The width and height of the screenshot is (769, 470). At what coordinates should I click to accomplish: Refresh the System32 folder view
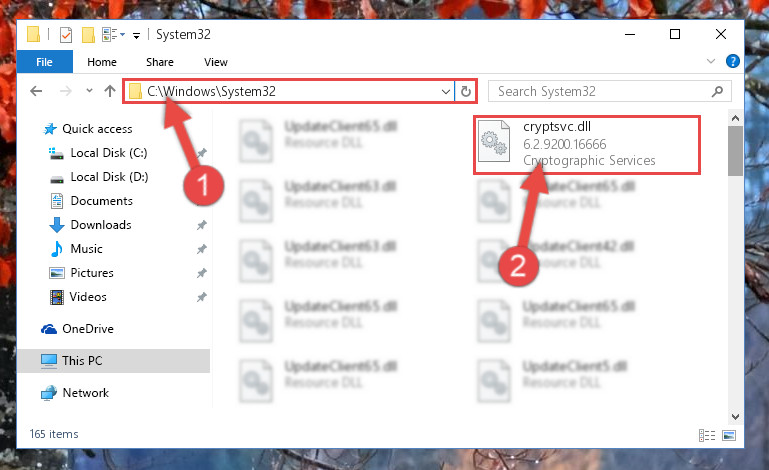466,91
